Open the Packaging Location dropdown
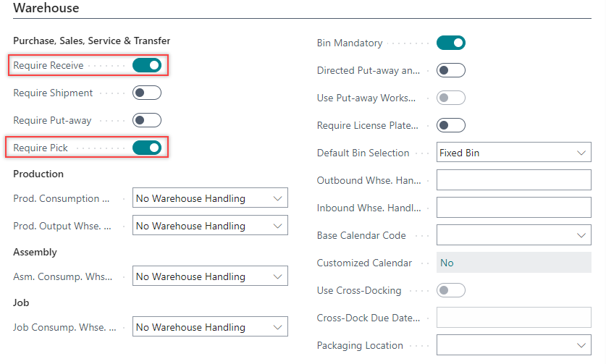The height and width of the screenshot is (364, 606). tap(514, 345)
